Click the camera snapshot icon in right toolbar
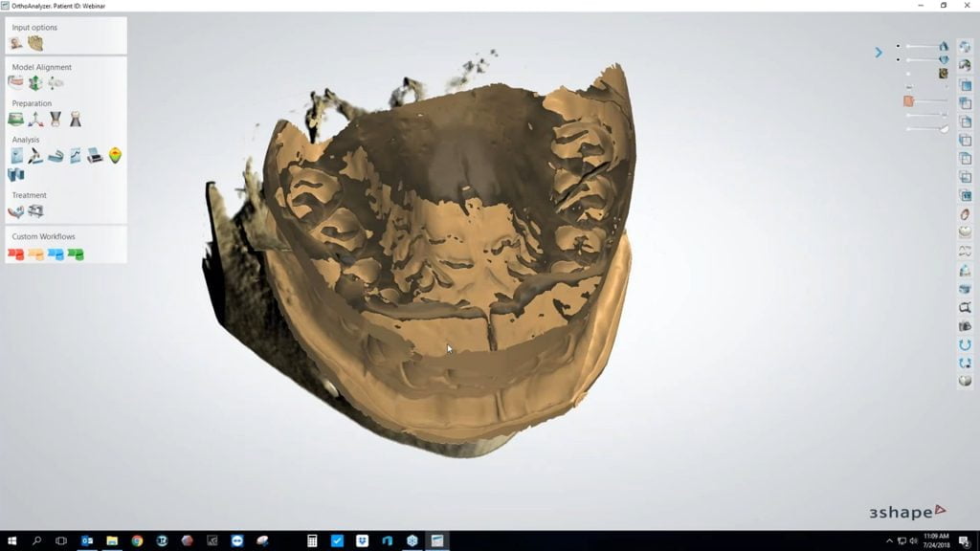 [x=965, y=326]
